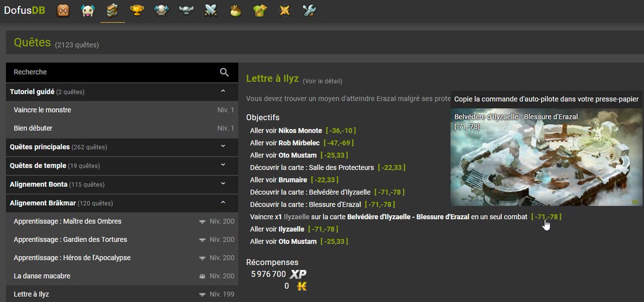Click Brumaire NPC name
The image size is (644, 302).
(292, 180)
